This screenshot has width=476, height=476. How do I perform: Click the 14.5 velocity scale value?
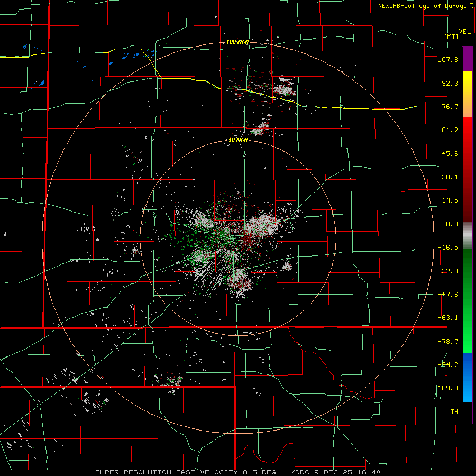[x=450, y=200]
